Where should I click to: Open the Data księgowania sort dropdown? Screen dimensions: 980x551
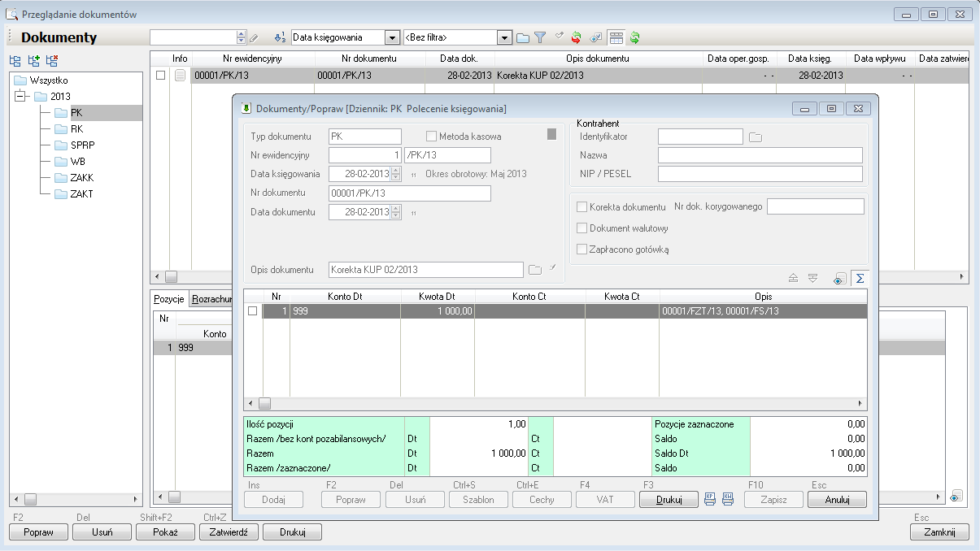tap(392, 37)
